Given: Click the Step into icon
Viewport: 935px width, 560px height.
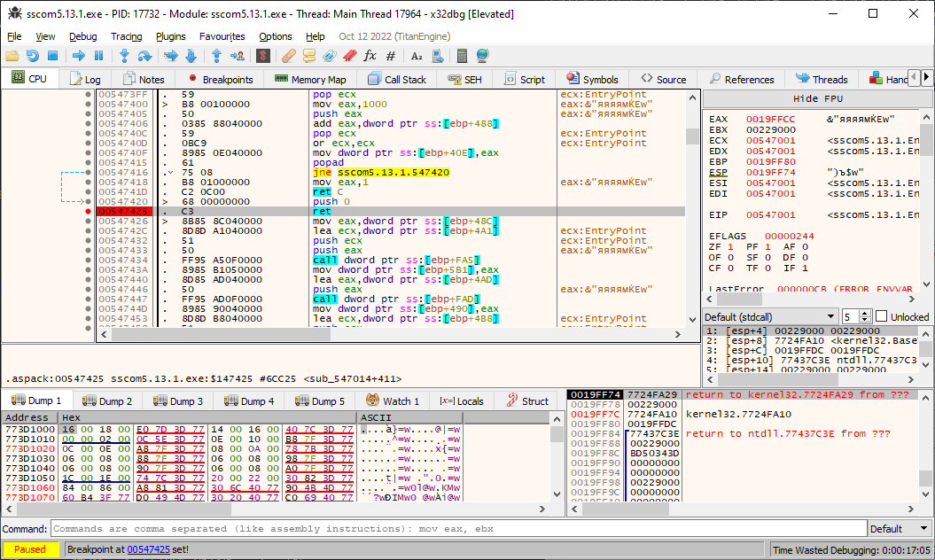Looking at the screenshot, I should pos(124,56).
